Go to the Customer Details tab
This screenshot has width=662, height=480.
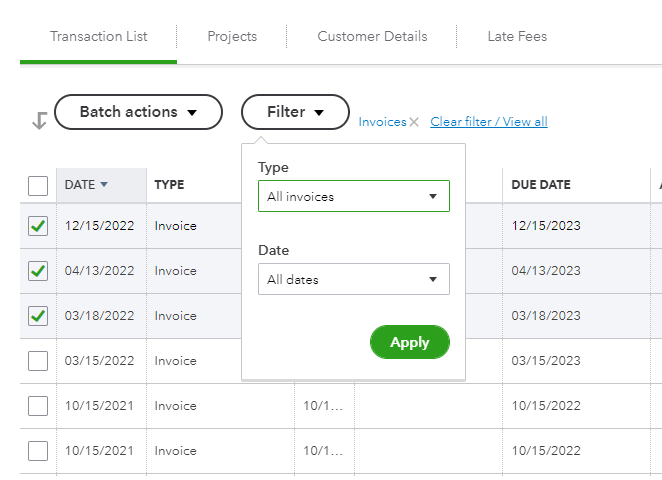372,37
